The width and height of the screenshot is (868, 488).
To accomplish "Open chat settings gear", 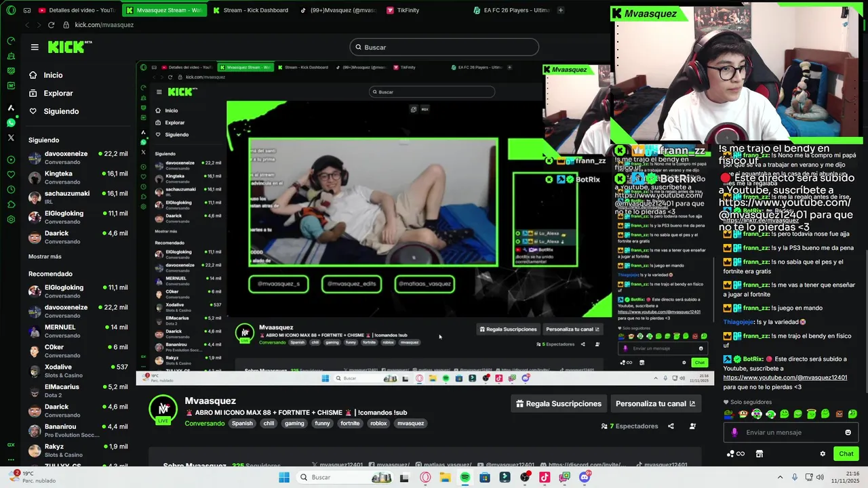I will click(823, 453).
